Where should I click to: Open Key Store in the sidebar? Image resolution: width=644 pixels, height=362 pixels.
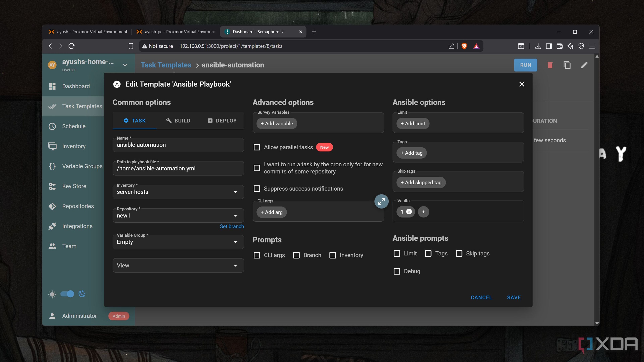[73, 186]
